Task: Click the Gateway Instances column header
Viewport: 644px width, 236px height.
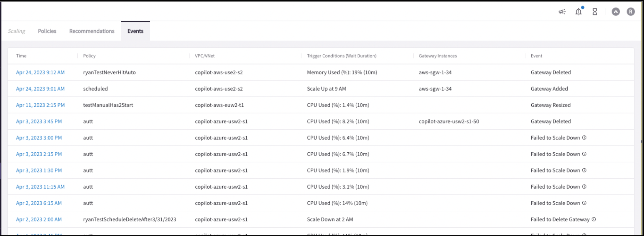Action: pos(438,56)
